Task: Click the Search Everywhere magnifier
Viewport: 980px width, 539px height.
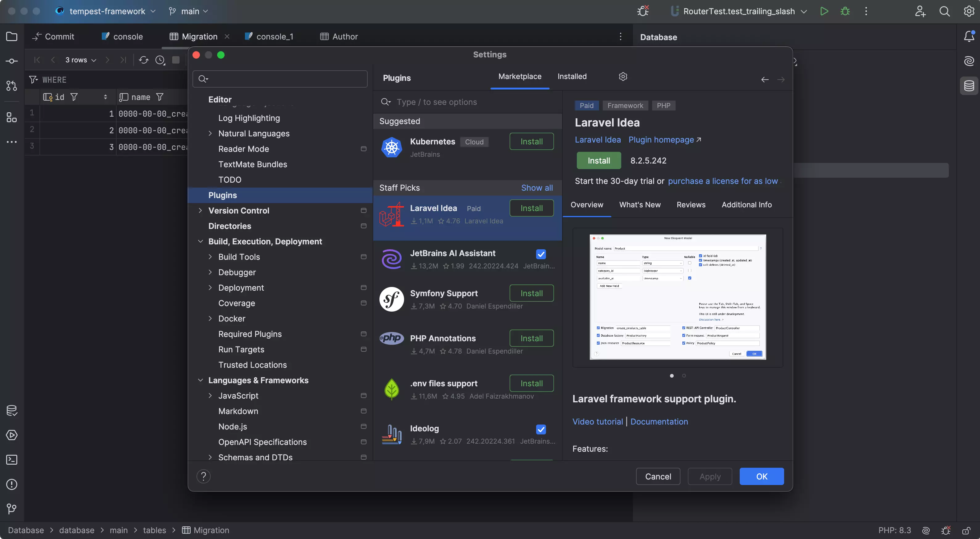Action: coord(945,11)
